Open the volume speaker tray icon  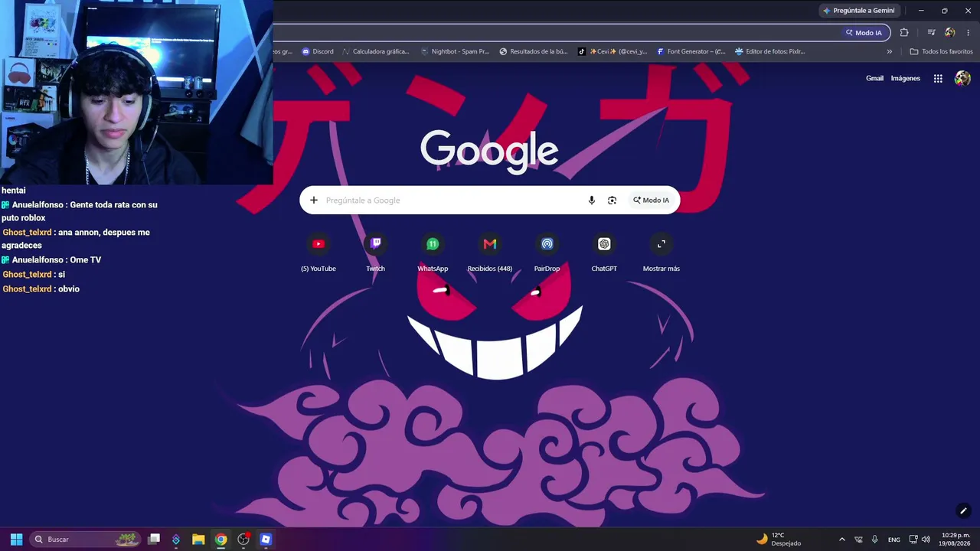(x=926, y=540)
